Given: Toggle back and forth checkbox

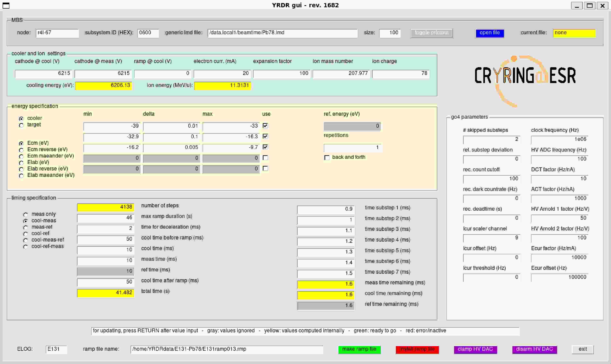Looking at the screenshot, I should click(327, 158).
